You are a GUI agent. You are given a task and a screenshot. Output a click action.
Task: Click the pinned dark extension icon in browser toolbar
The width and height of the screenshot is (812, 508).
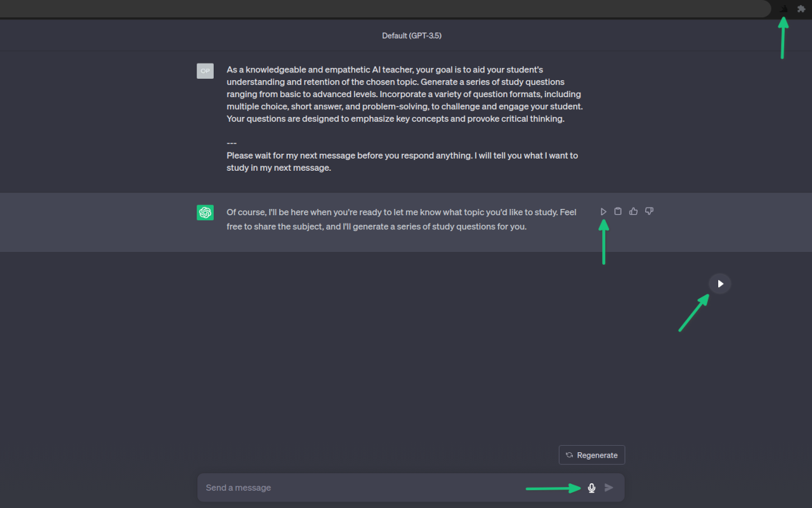784,8
